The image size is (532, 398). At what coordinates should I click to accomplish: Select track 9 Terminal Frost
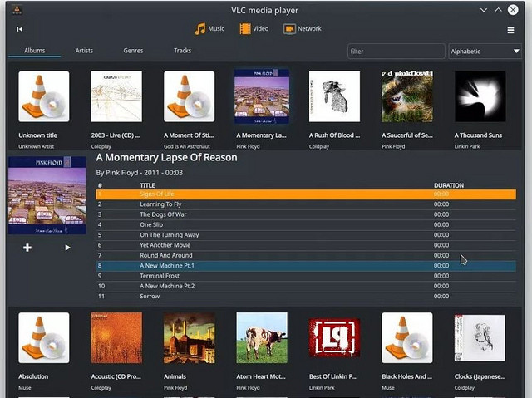click(x=306, y=276)
